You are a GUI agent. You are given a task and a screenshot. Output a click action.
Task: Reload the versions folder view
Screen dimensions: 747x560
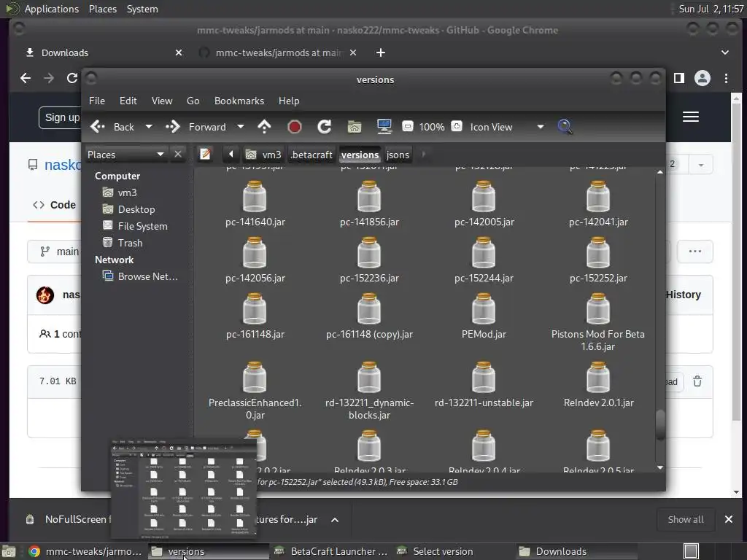pos(325,127)
